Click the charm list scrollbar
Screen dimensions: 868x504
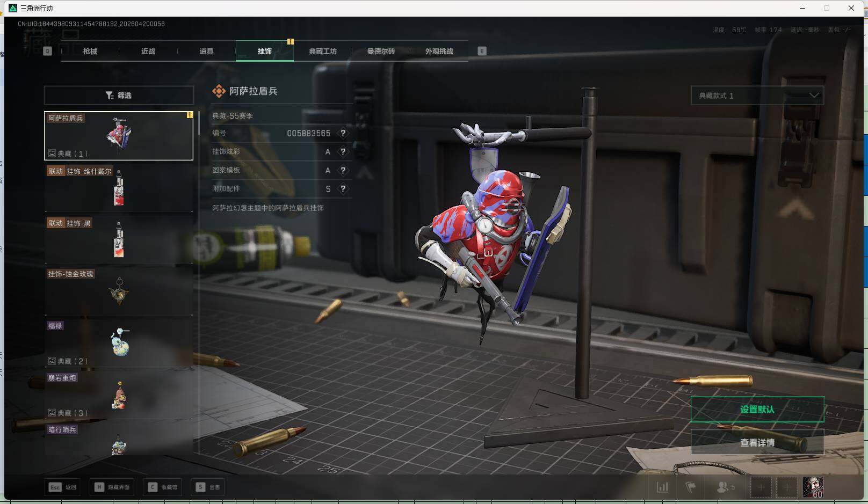click(199, 123)
